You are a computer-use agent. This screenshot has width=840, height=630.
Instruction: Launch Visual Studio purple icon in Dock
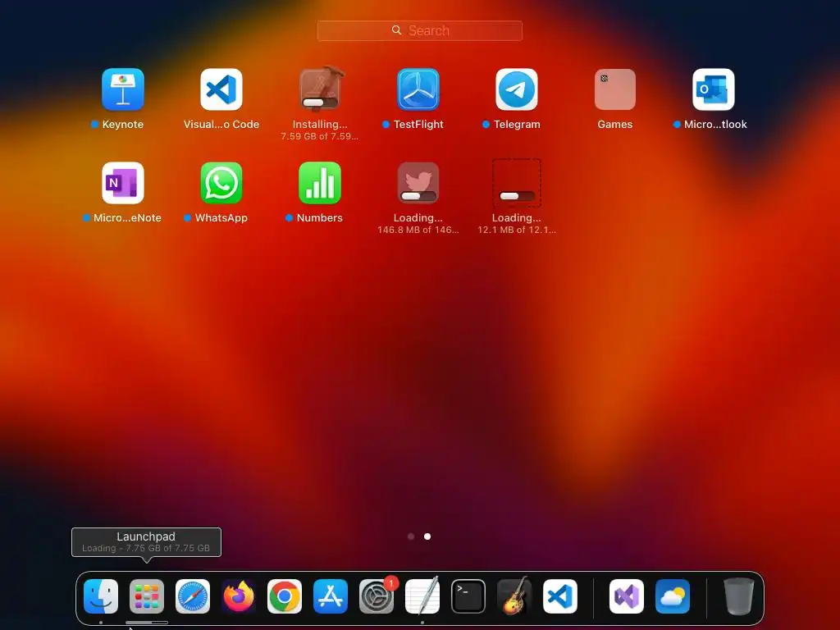[x=627, y=596]
